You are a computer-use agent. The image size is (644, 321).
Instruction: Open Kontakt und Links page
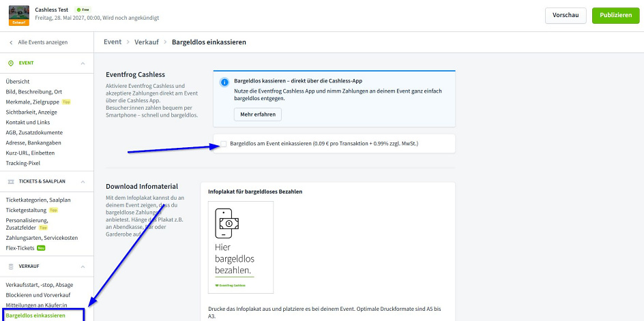(x=28, y=122)
